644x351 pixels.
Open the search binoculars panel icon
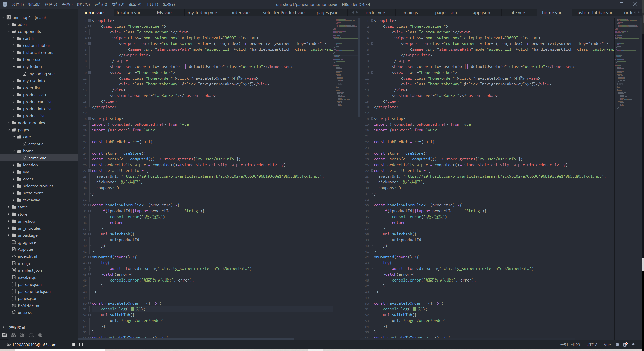point(13,335)
